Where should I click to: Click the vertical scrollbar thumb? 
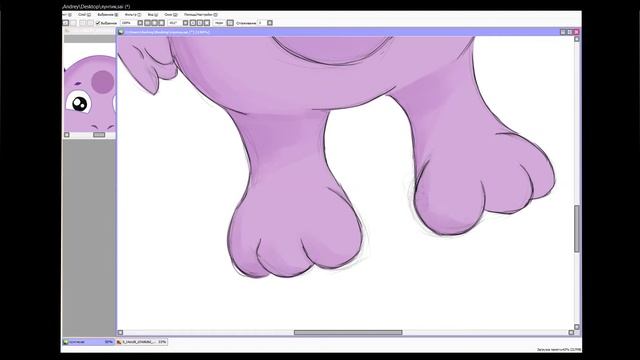click(x=577, y=229)
